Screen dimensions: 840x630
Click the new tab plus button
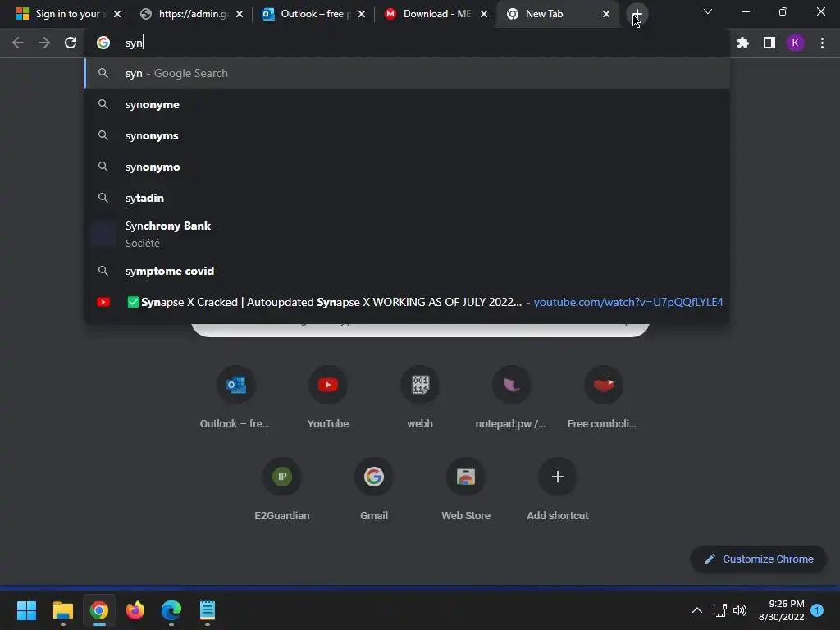click(x=637, y=14)
